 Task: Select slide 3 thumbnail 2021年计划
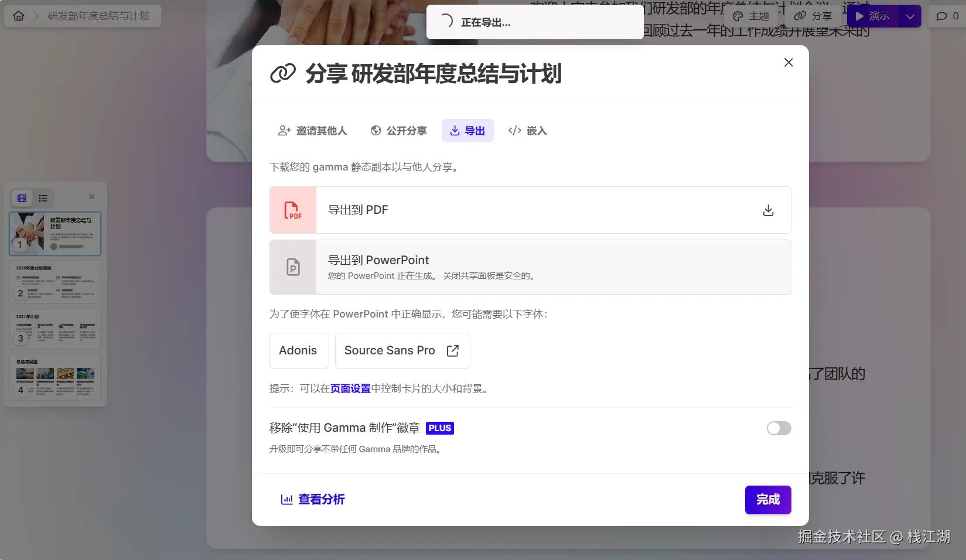[x=55, y=329]
